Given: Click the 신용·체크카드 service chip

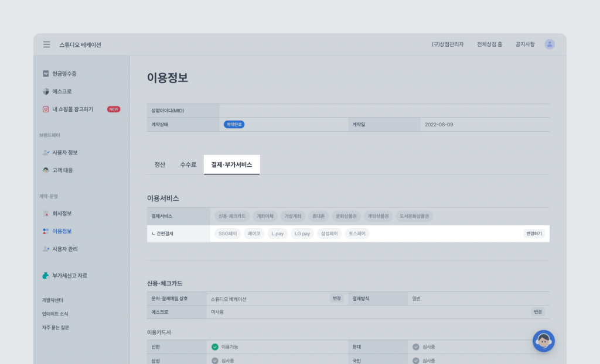Looking at the screenshot, I should 232,216.
